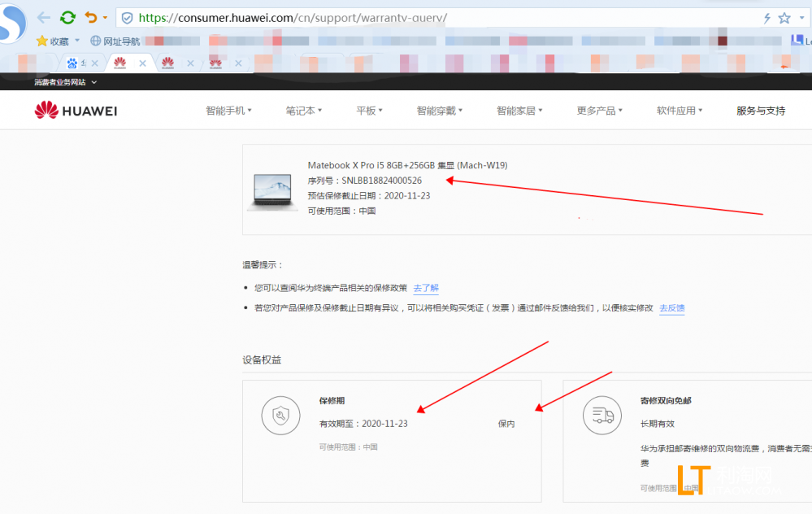Click the warranty shield wrench icon

pos(280,416)
